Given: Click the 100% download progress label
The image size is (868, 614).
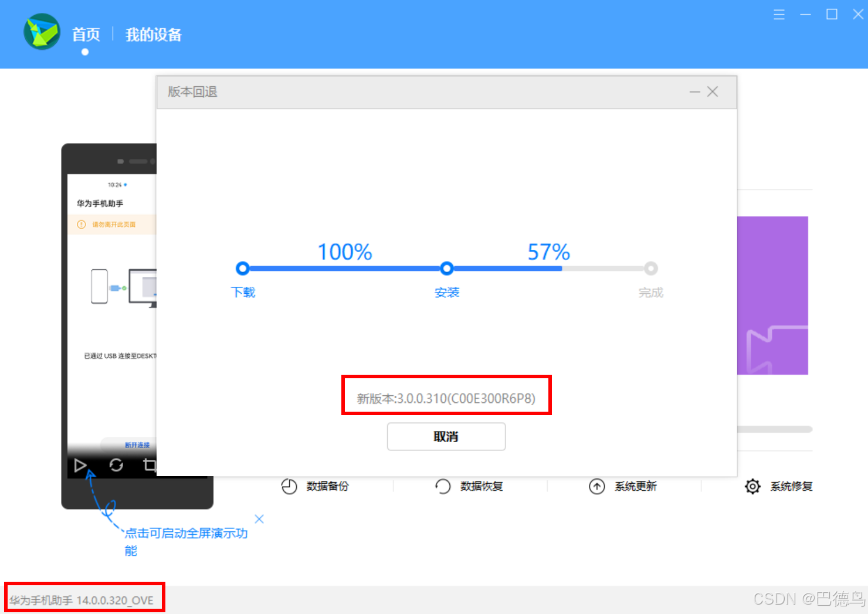Looking at the screenshot, I should (345, 252).
